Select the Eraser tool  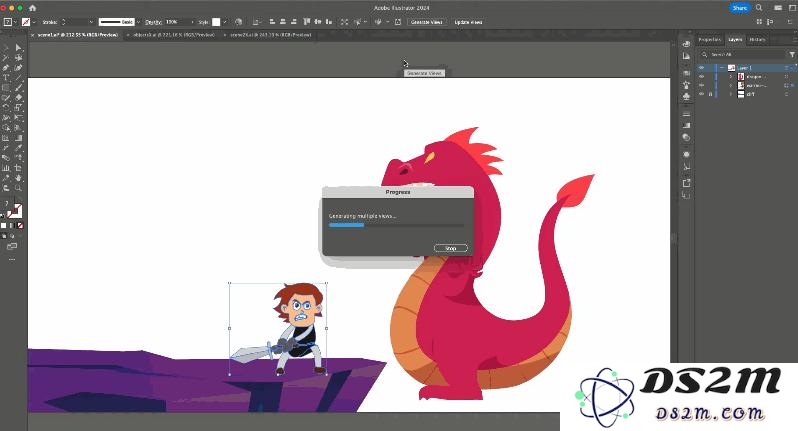click(18, 98)
